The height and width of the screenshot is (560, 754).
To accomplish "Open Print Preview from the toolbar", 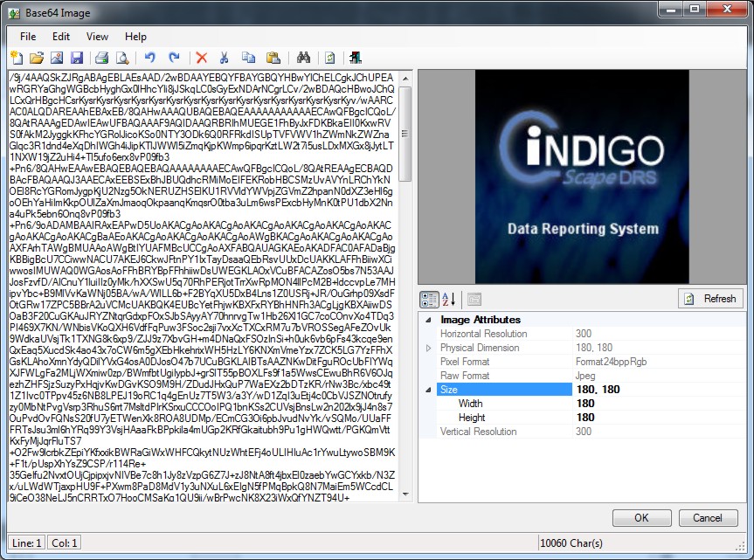I will pyautogui.click(x=122, y=58).
